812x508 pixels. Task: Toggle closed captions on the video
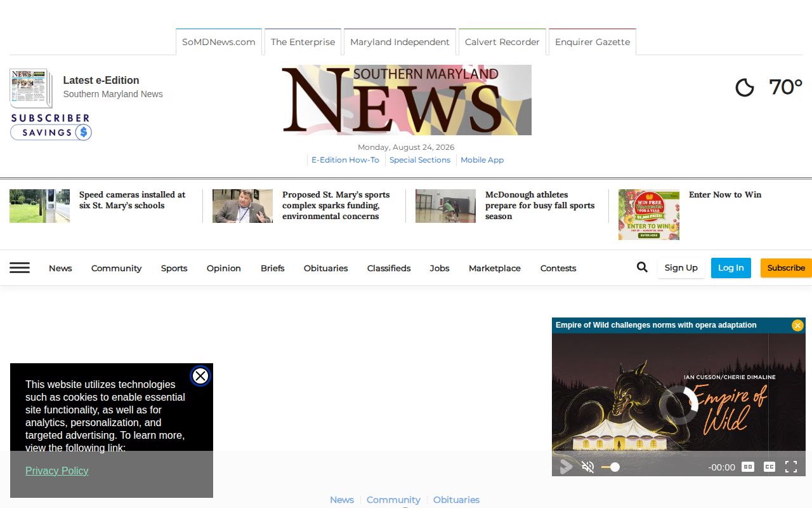pos(769,467)
